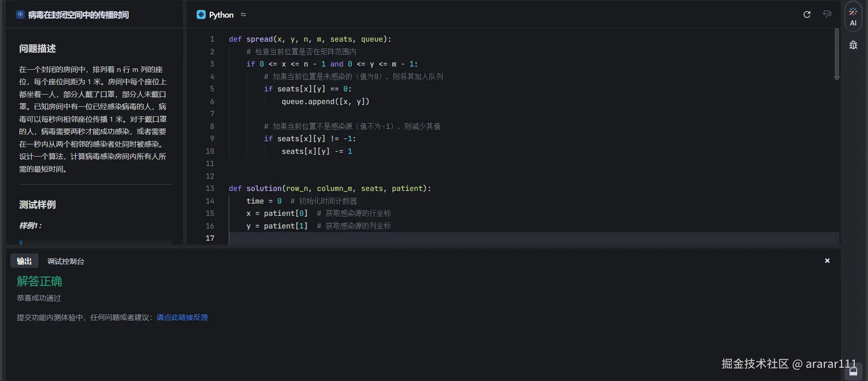Open the 请点此链接反馈 feedback link
The height and width of the screenshot is (381, 868).
[182, 317]
